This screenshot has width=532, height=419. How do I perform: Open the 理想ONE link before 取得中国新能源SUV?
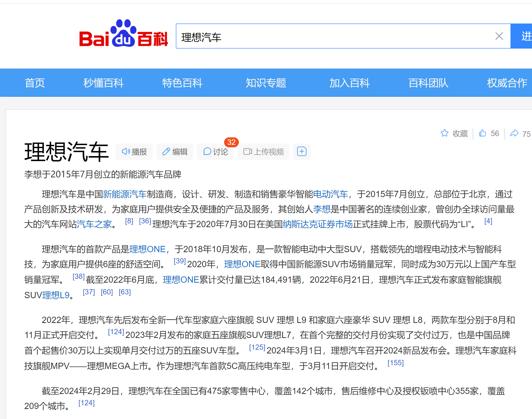click(x=242, y=264)
